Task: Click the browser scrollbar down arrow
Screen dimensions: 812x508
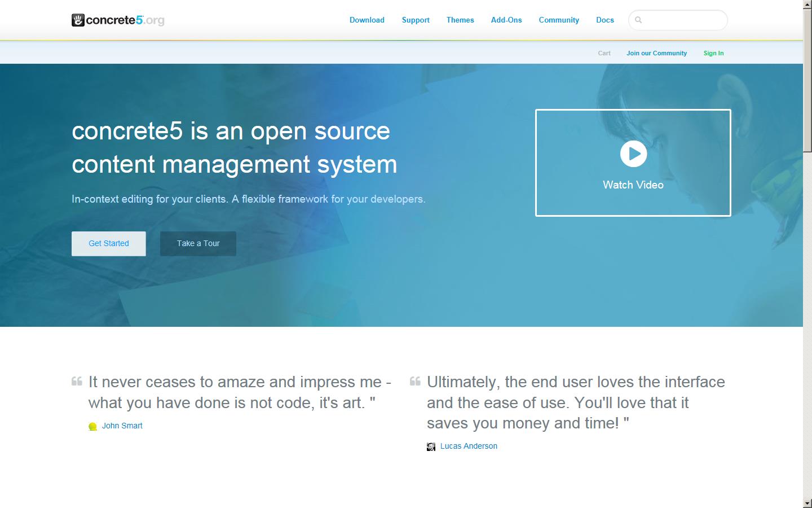Action: click(x=807, y=503)
